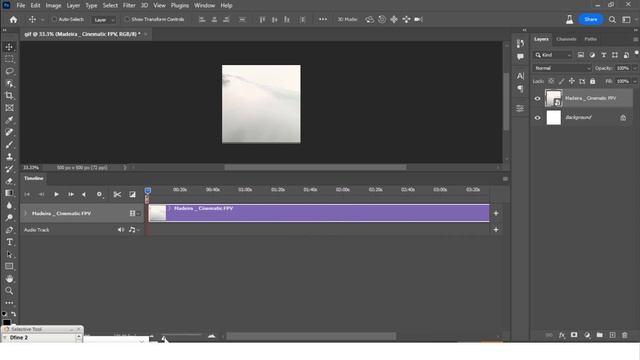Open timeline settings gear menu

tap(99, 194)
